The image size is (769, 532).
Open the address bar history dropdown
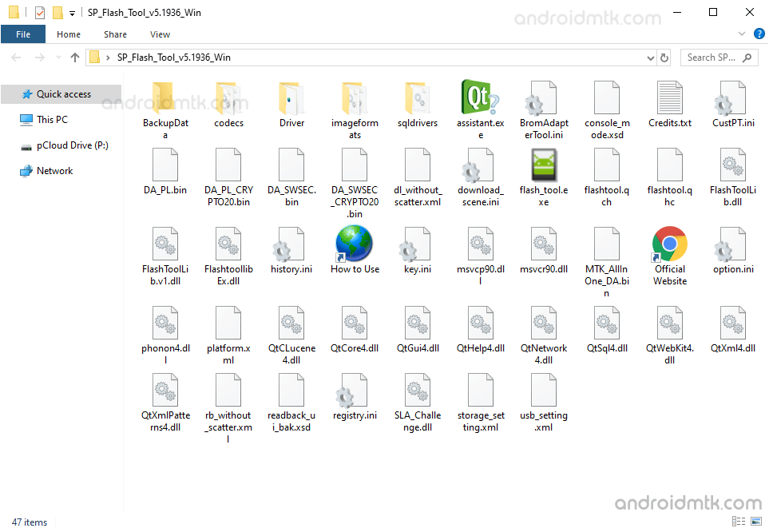click(x=650, y=58)
